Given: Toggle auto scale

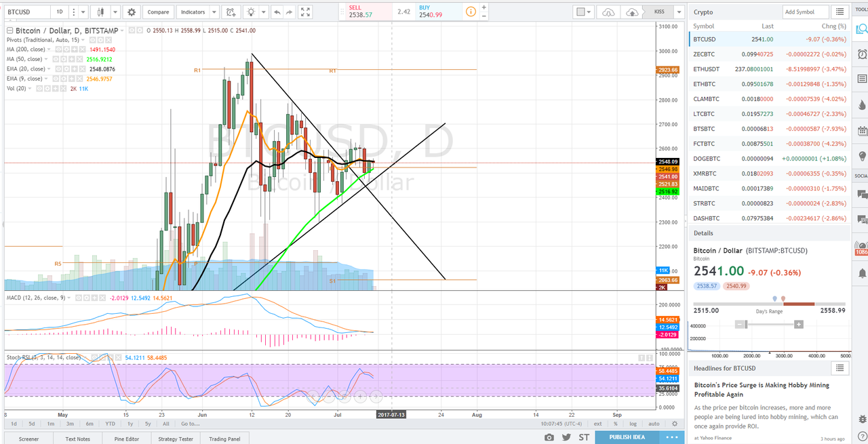Looking at the screenshot, I should (653, 424).
